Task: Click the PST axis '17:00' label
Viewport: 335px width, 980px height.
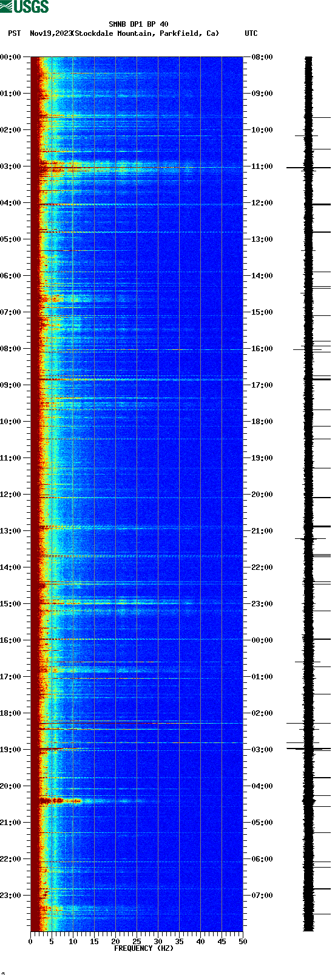Action: tap(11, 677)
